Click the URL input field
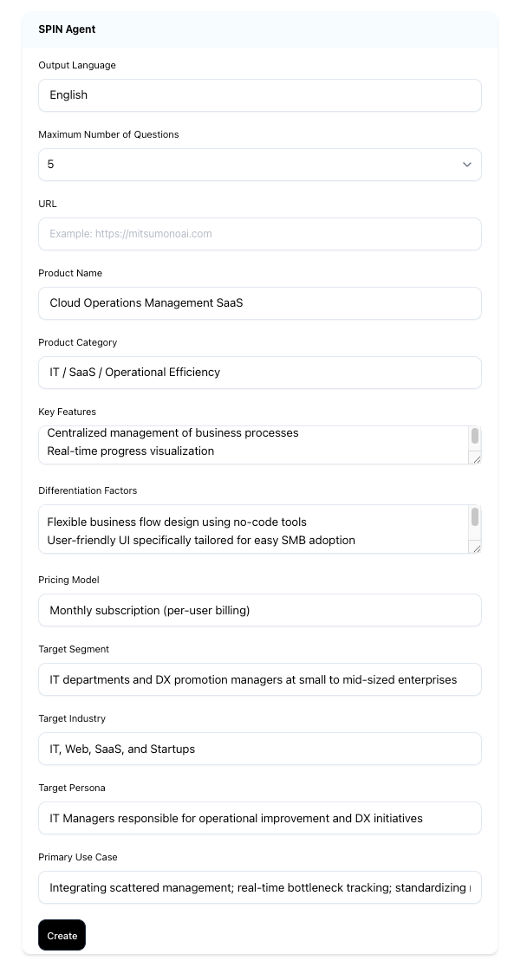The width and height of the screenshot is (527, 980). coord(259,234)
